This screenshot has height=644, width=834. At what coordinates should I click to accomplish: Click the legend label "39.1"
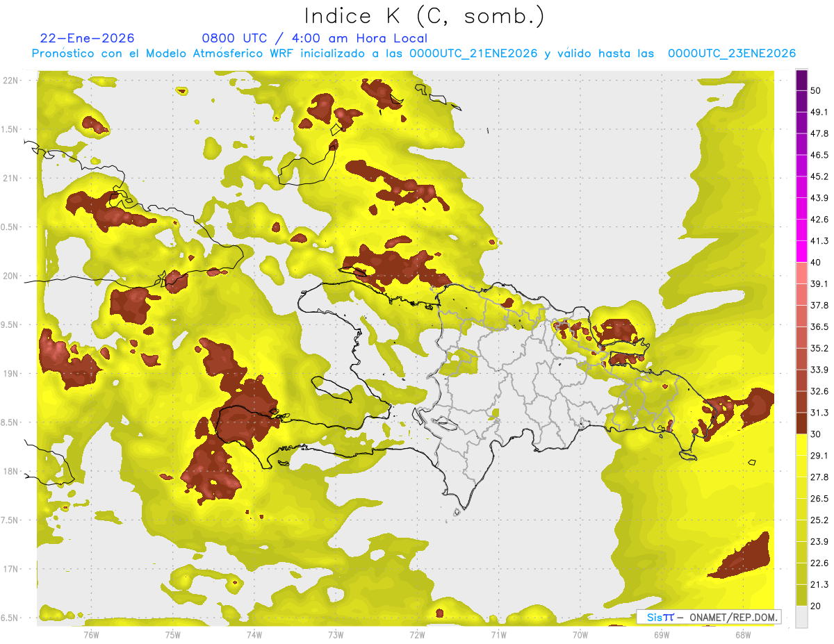click(x=819, y=284)
